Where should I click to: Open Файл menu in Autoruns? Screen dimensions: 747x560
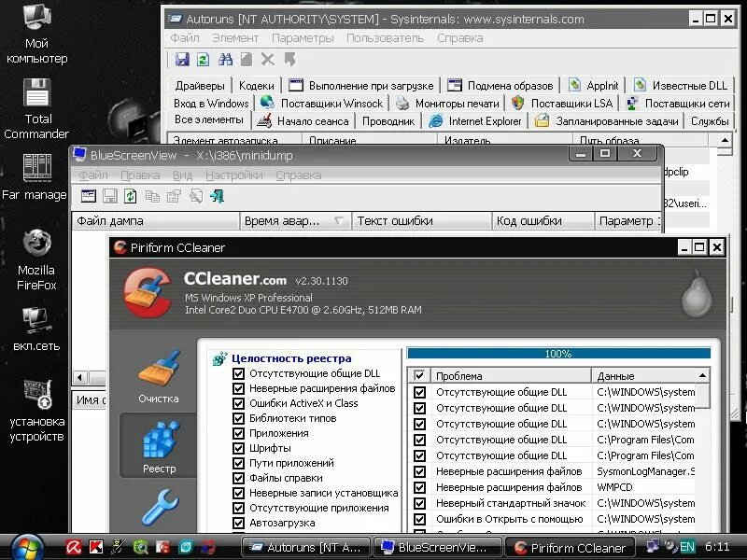pos(184,38)
